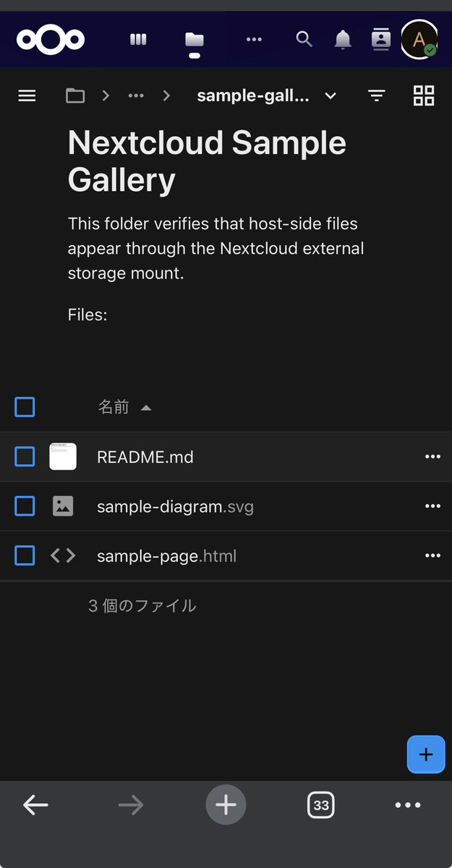Image resolution: width=452 pixels, height=868 pixels.
Task: Click the Nextcloud Sample Gallery heading
Action: [207, 161]
